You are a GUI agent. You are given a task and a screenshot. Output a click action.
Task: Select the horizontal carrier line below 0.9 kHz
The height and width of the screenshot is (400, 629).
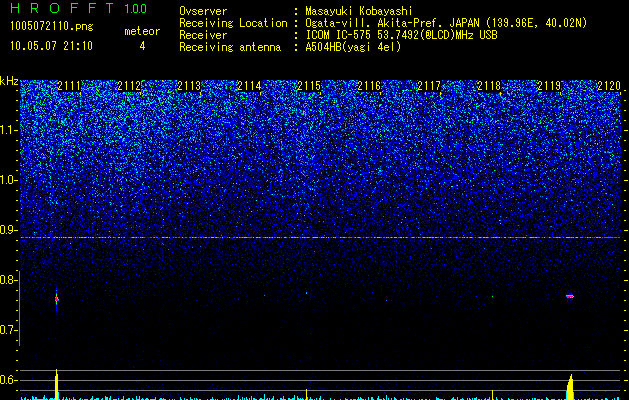coord(321,238)
